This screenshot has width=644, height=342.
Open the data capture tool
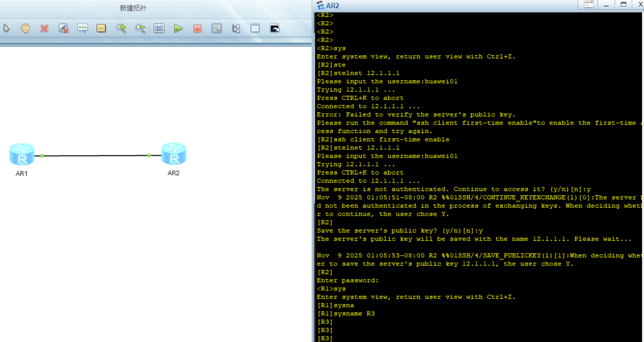pos(217,28)
